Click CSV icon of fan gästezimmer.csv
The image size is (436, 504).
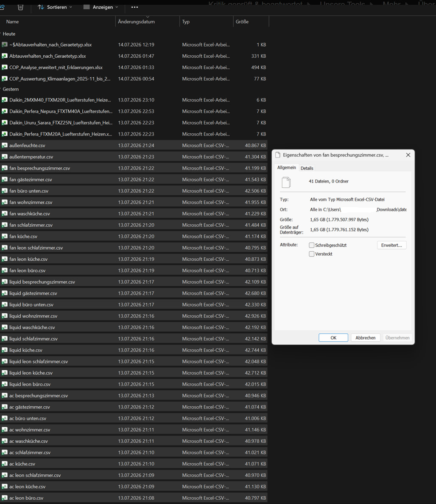pyautogui.click(x=5, y=179)
